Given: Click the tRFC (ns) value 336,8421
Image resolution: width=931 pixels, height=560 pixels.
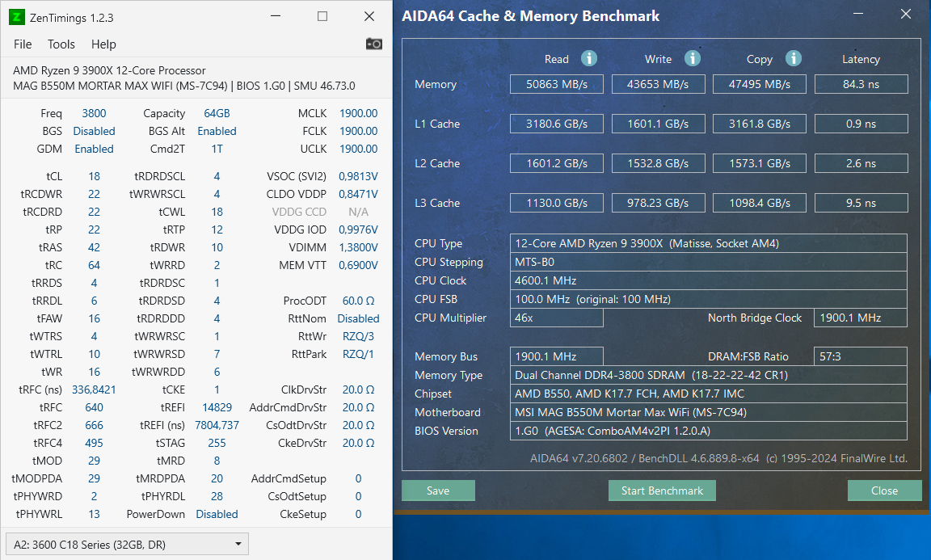Looking at the screenshot, I should click(x=94, y=389).
